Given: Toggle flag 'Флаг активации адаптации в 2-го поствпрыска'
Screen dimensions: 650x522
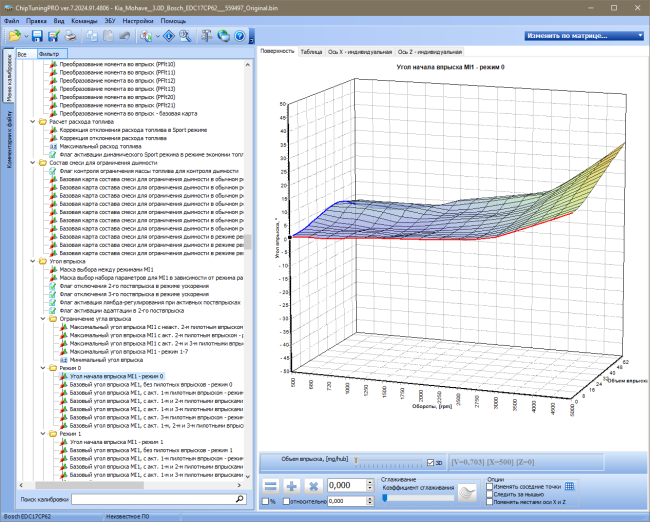Looking at the screenshot, I should pyautogui.click(x=53, y=311).
